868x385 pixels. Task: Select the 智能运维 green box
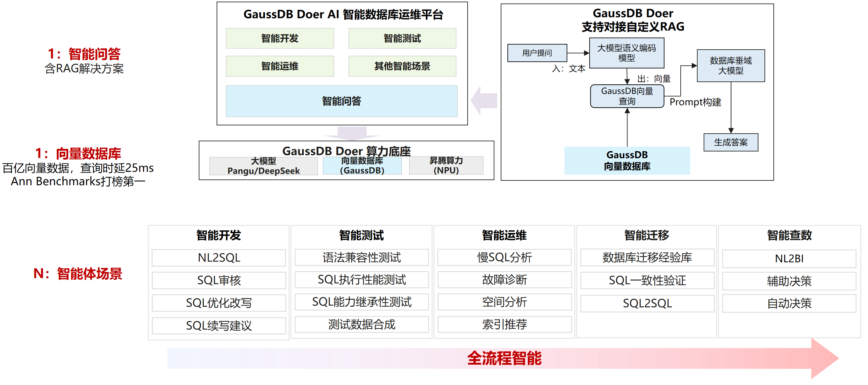coord(280,66)
